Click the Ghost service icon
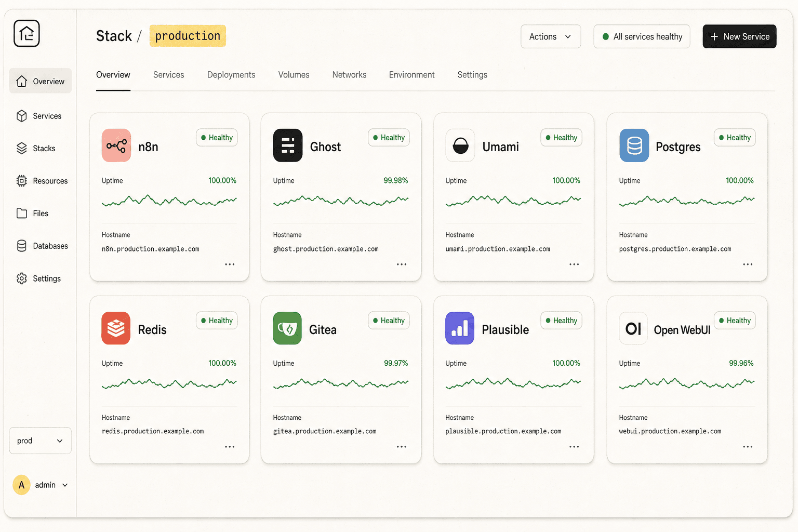 288,145
